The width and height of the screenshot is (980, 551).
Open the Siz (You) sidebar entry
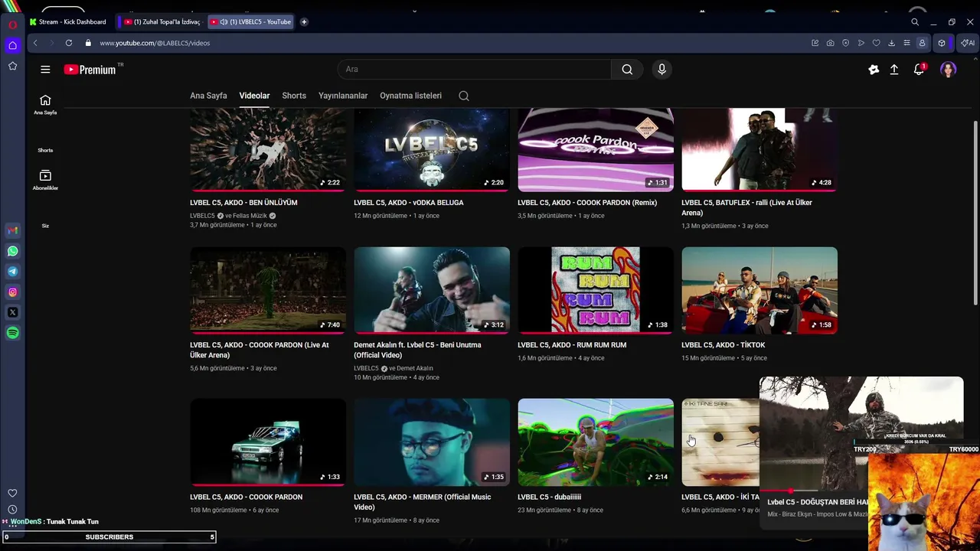tap(45, 226)
